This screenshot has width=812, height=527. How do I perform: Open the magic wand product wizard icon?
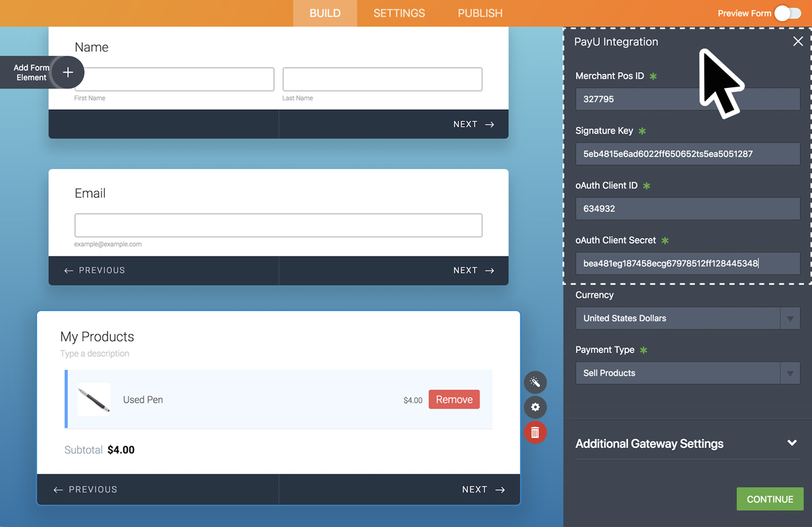coord(535,382)
